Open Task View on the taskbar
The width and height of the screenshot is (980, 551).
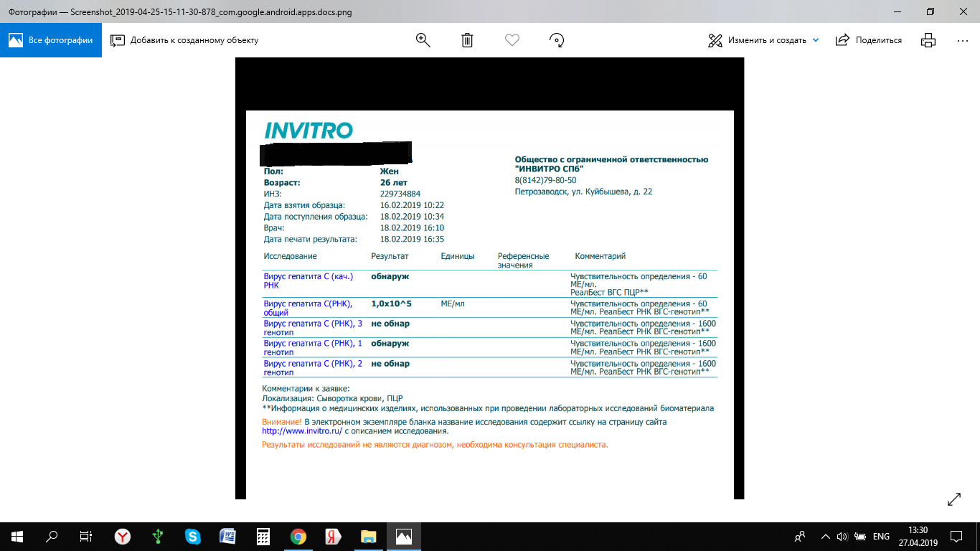click(x=86, y=536)
